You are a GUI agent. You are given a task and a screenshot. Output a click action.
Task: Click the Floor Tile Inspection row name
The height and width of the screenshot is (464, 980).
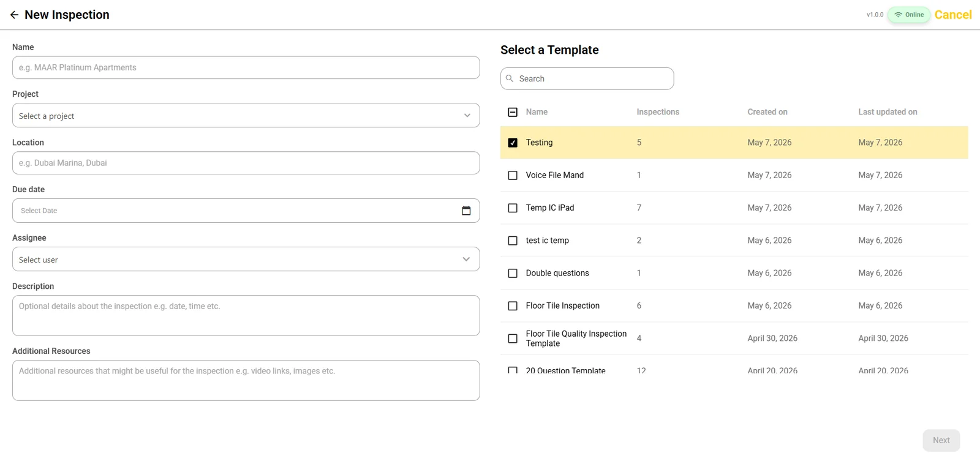(x=563, y=305)
